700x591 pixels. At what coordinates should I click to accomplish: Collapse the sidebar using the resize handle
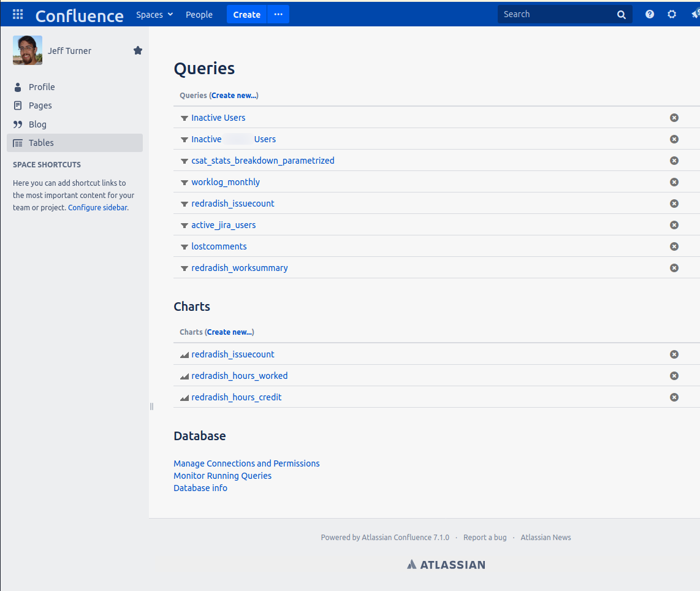[x=151, y=406]
